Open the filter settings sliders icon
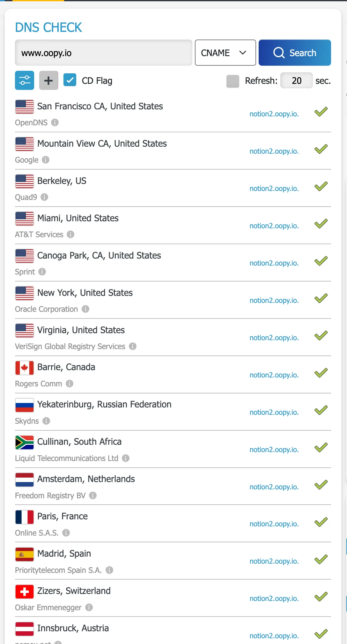The width and height of the screenshot is (347, 644). tap(25, 80)
